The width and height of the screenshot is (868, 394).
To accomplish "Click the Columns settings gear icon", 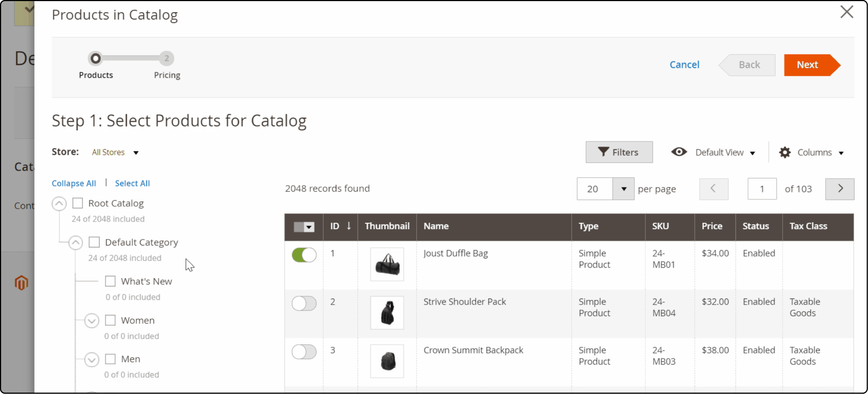I will tap(785, 153).
